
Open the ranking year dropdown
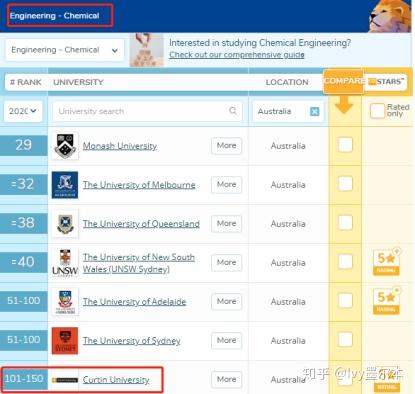[x=23, y=111]
